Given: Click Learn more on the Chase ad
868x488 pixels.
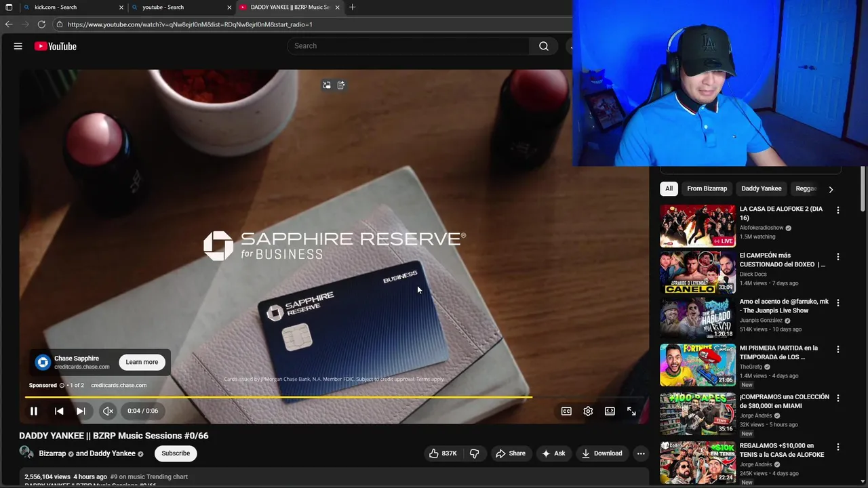Looking at the screenshot, I should click(142, 362).
